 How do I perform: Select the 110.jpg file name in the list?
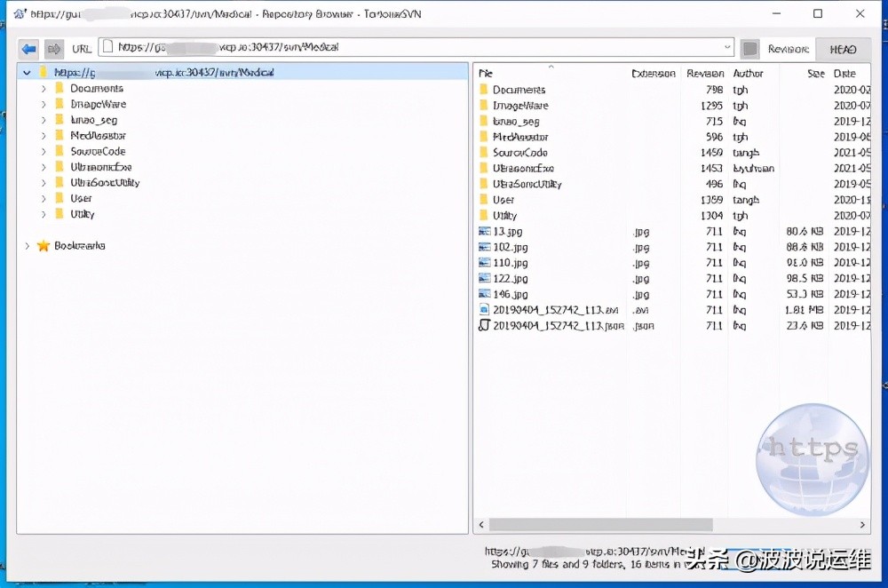pos(511,263)
